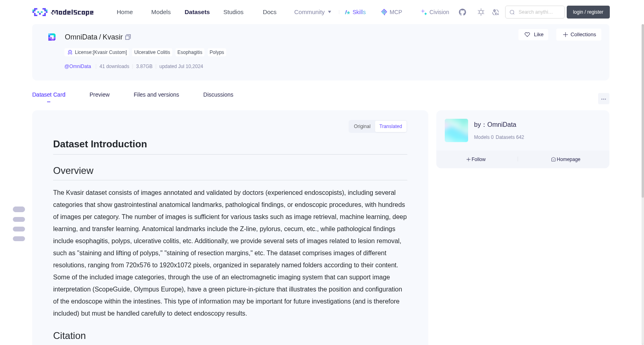The image size is (644, 345).
Task: Expand the Community dropdown menu
Action: click(313, 12)
